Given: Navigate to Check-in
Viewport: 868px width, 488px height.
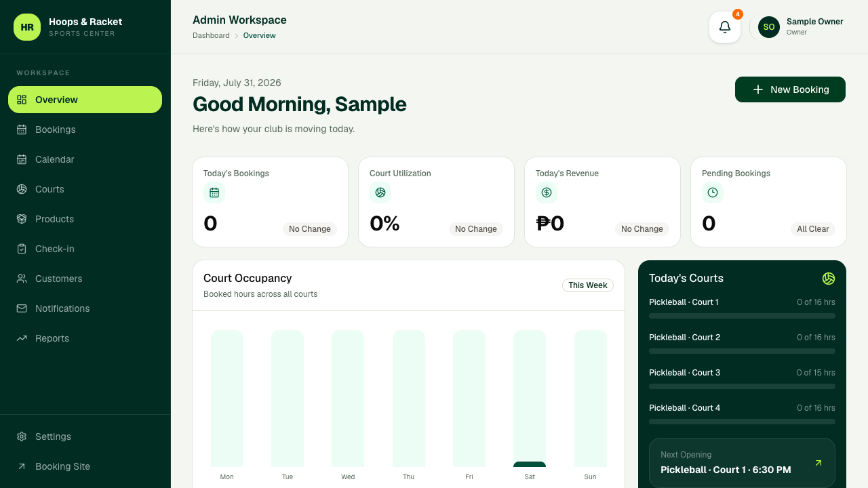Looking at the screenshot, I should click(x=85, y=249).
